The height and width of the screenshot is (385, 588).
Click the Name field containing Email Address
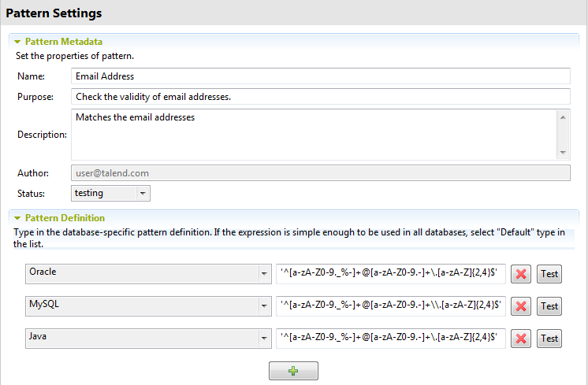point(320,76)
